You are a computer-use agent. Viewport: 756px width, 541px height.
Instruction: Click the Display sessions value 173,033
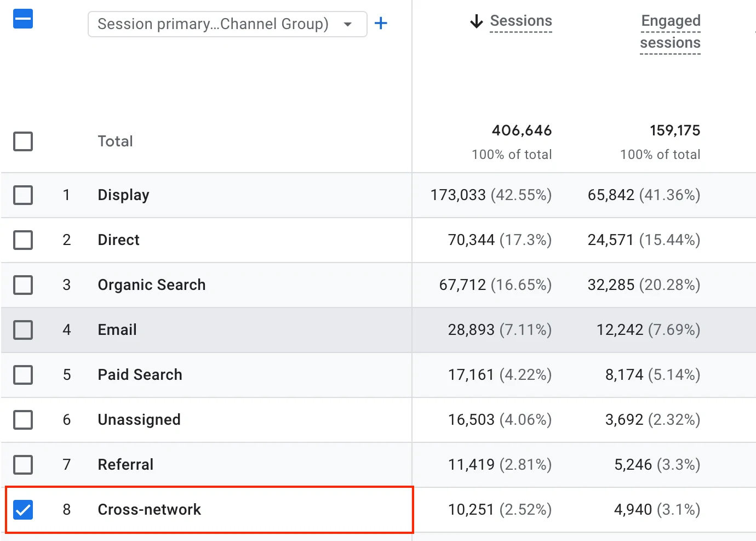458,195
